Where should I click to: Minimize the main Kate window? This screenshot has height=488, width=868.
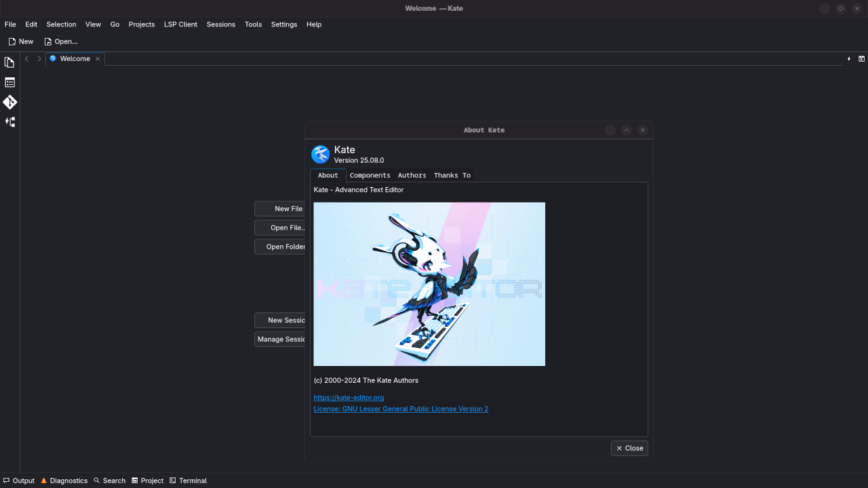click(825, 9)
